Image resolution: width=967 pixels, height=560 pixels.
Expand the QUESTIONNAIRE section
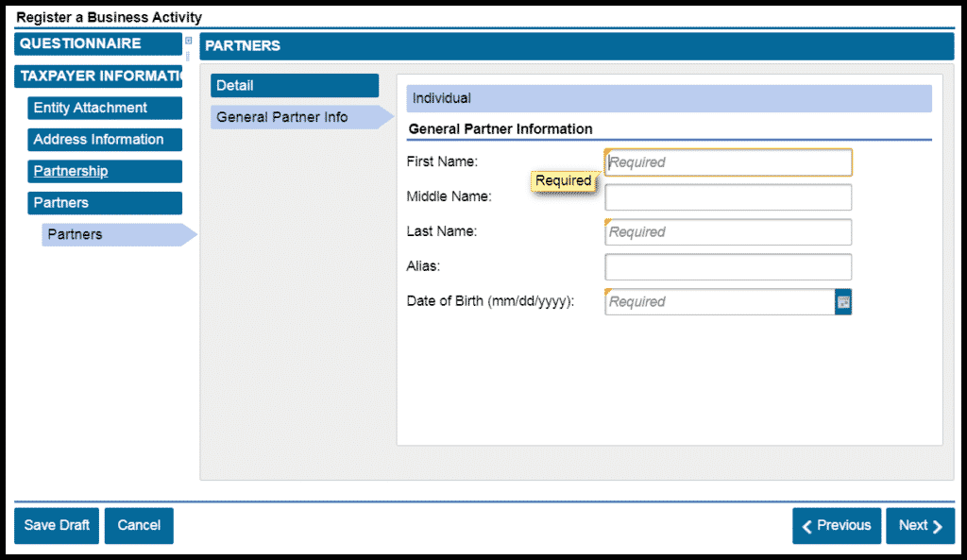tap(98, 43)
